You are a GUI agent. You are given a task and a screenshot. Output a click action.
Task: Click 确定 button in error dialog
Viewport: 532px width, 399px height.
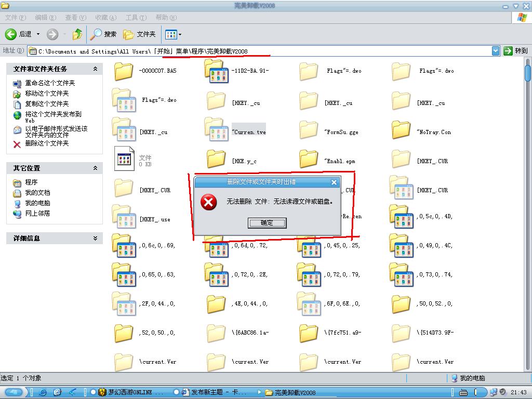[x=267, y=223]
